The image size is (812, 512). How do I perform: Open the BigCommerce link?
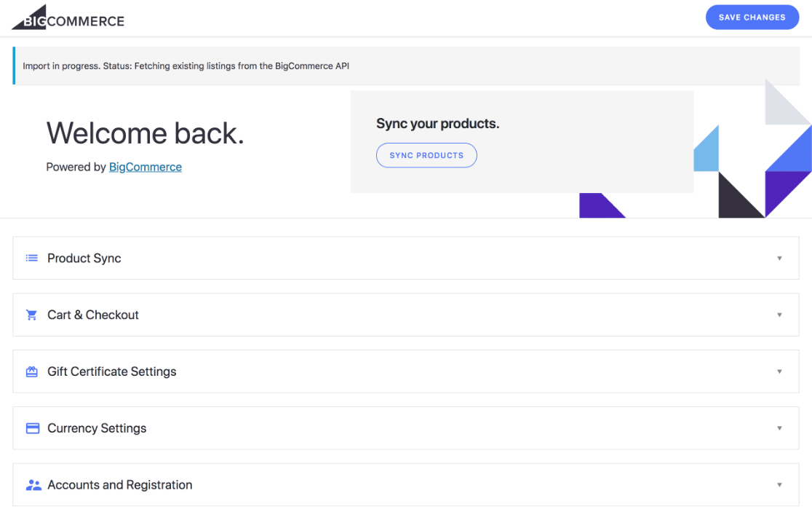point(145,167)
